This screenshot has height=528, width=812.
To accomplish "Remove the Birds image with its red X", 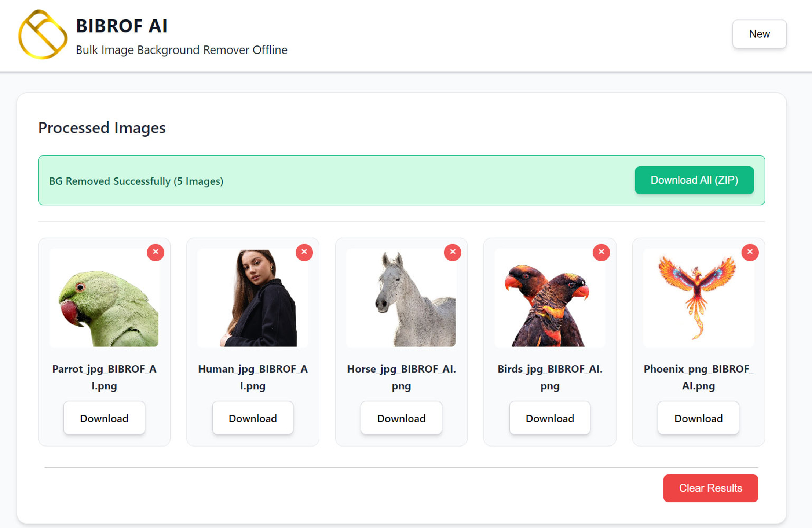I will coord(601,252).
